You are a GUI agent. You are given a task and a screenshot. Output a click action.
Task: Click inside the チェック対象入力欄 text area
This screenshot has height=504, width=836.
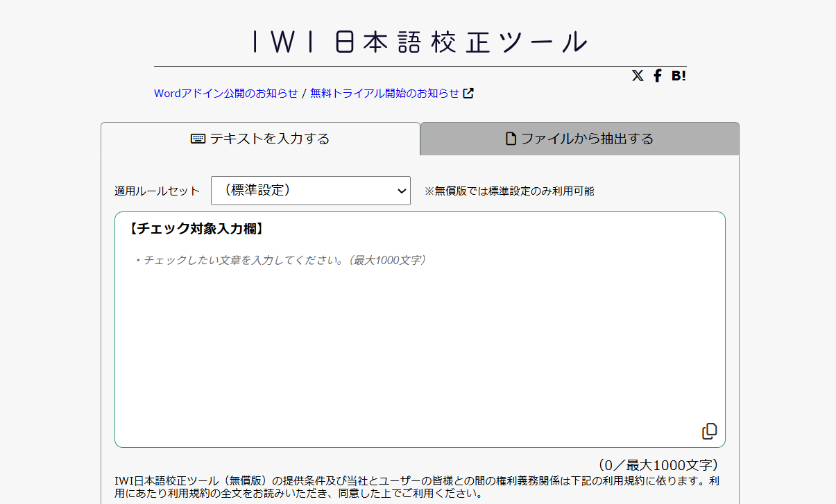click(x=420, y=329)
